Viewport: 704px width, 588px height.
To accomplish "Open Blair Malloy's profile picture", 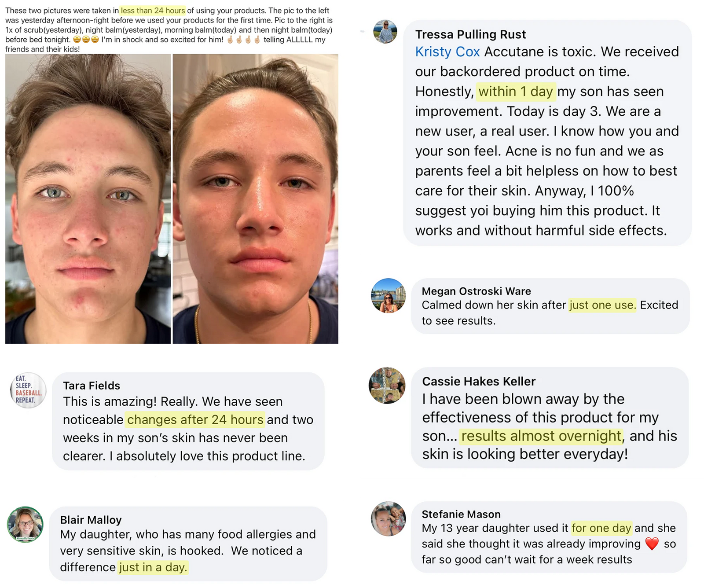I will coord(25,524).
